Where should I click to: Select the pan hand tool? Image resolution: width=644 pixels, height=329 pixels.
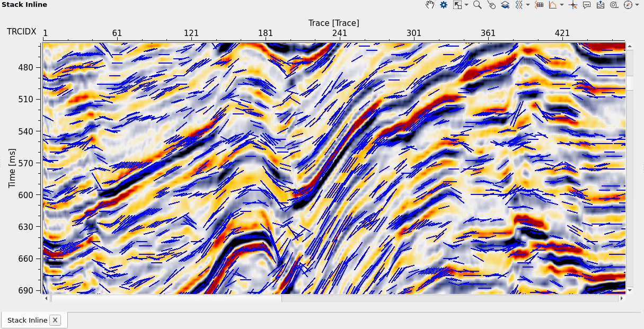[x=430, y=5]
